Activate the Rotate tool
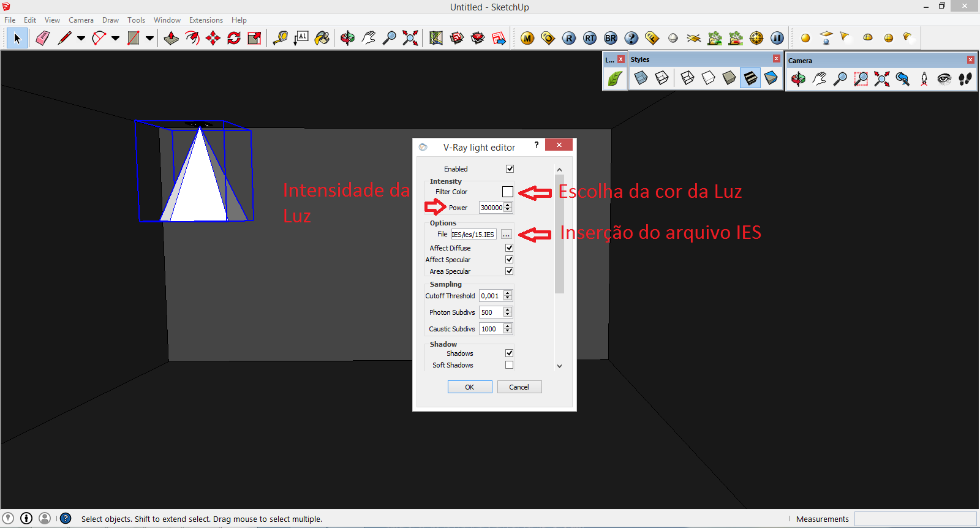This screenshot has width=980, height=528. (234, 38)
